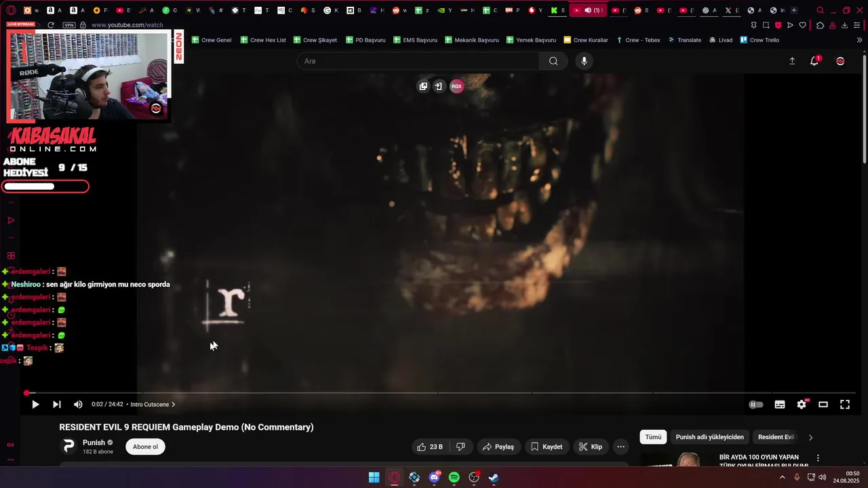Toggle subtitles in the video player
Image resolution: width=868 pixels, height=488 pixels.
tap(780, 405)
